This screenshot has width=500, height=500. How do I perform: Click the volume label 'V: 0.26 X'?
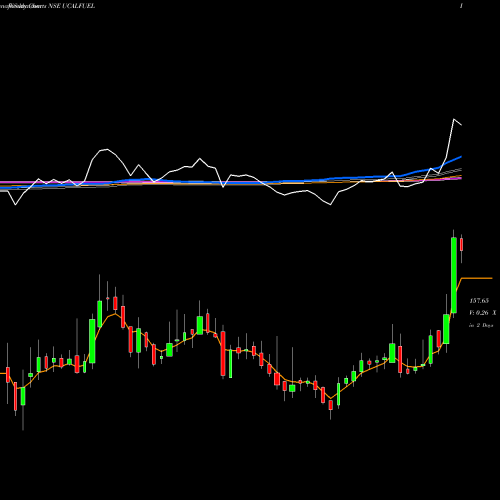pos(483,313)
